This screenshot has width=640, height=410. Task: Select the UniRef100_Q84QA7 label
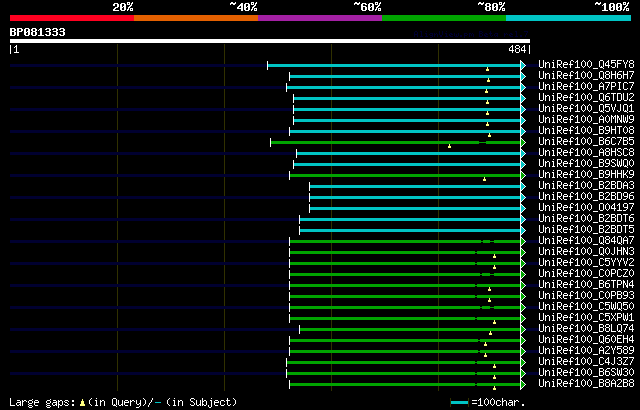tap(587, 241)
